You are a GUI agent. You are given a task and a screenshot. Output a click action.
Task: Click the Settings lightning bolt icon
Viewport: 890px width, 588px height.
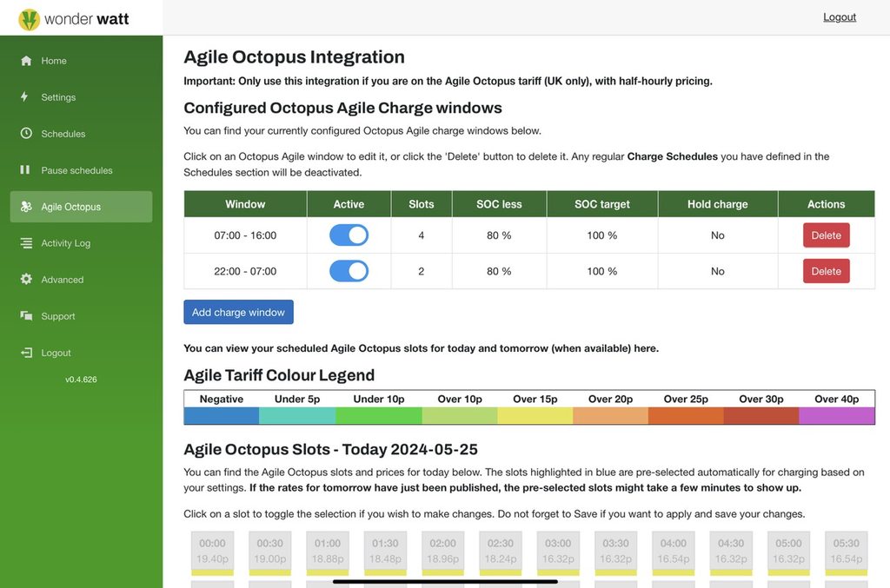pyautogui.click(x=25, y=97)
